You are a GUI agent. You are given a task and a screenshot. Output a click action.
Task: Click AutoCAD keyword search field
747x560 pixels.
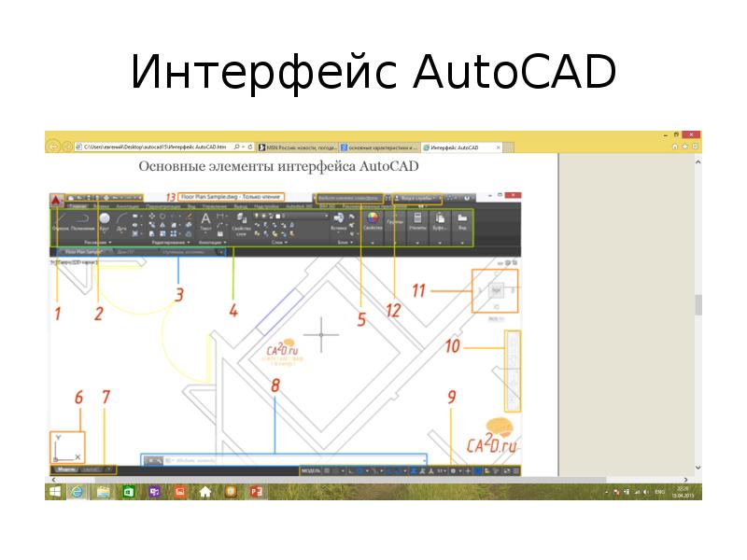pos(349,198)
